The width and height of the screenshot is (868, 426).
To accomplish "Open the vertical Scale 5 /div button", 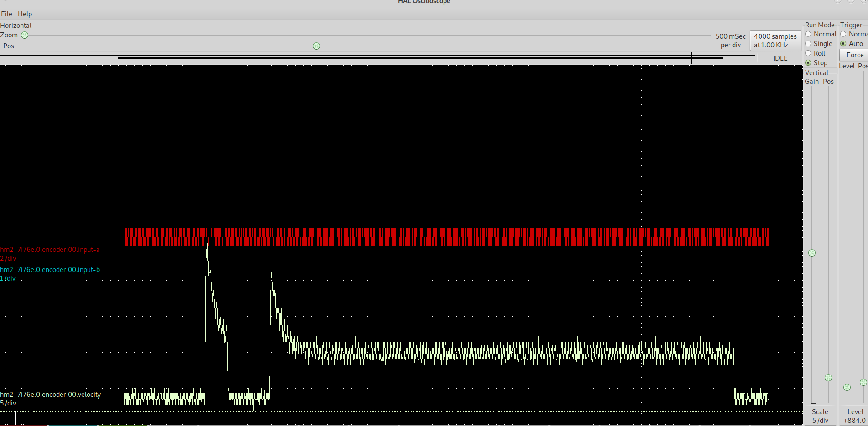I will pos(820,416).
